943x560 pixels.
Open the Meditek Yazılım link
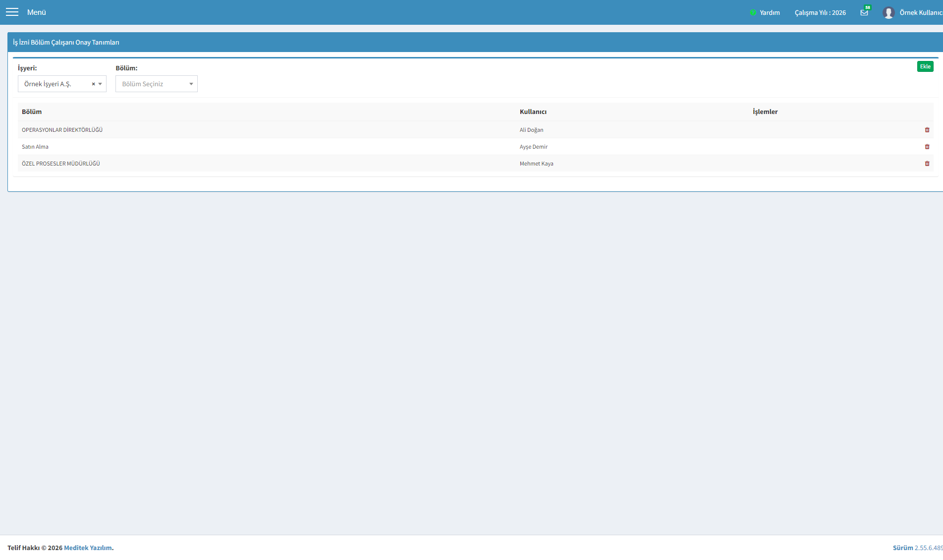pyautogui.click(x=88, y=548)
